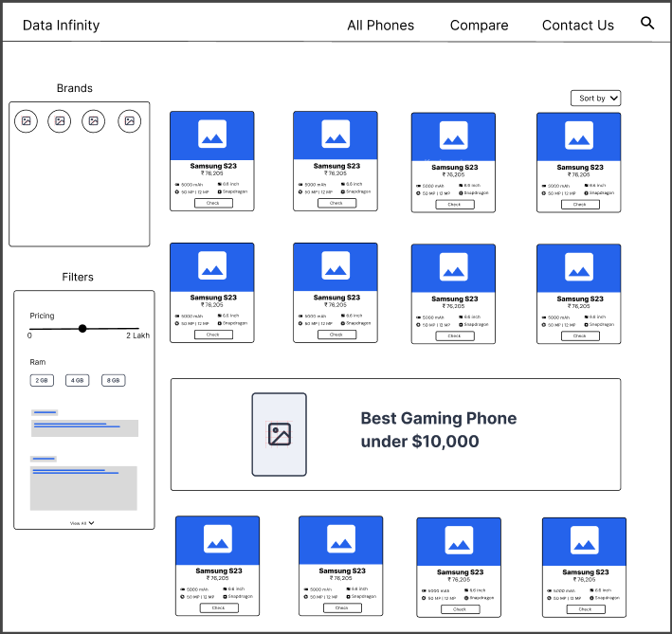Go to All Phones page
Viewport: 672px width, 634px height.
pyautogui.click(x=381, y=26)
